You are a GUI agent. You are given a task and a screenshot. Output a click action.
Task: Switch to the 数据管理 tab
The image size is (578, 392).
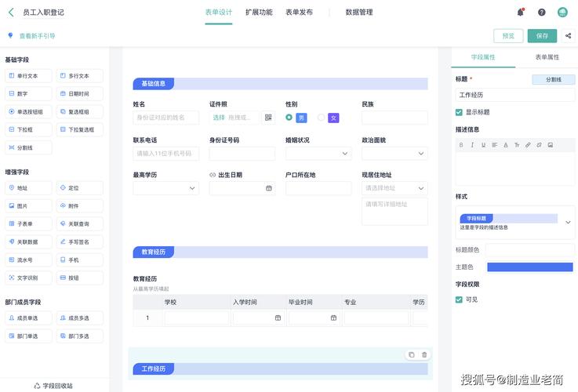359,13
